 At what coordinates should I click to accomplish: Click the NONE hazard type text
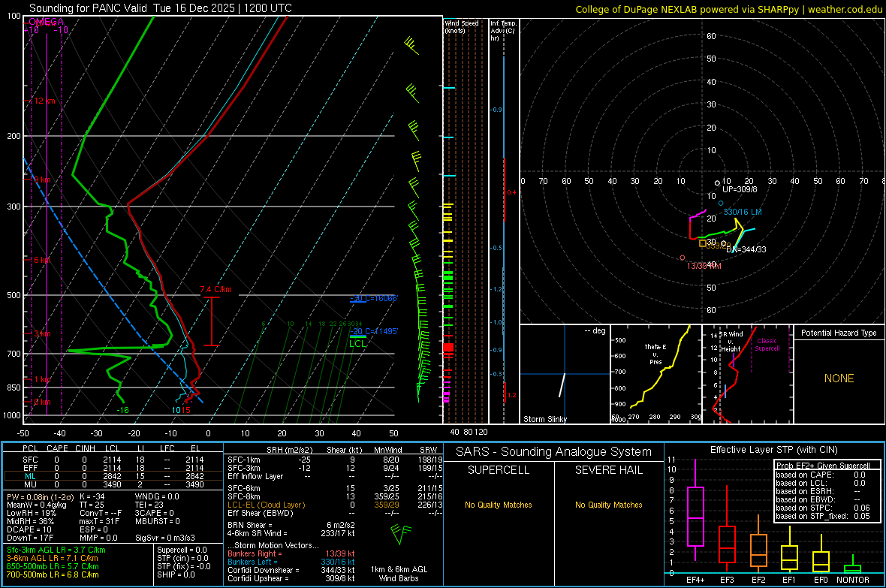(x=839, y=378)
